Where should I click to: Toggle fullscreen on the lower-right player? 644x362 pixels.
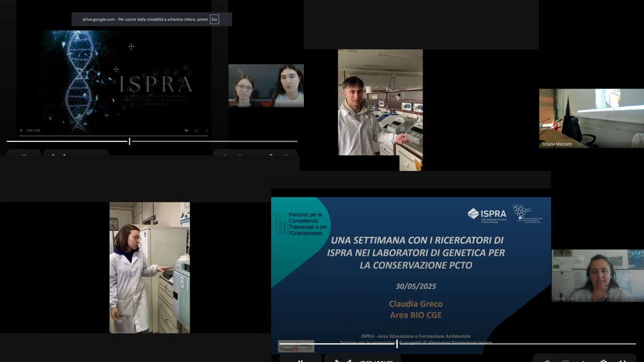pyautogui.click(x=622, y=359)
